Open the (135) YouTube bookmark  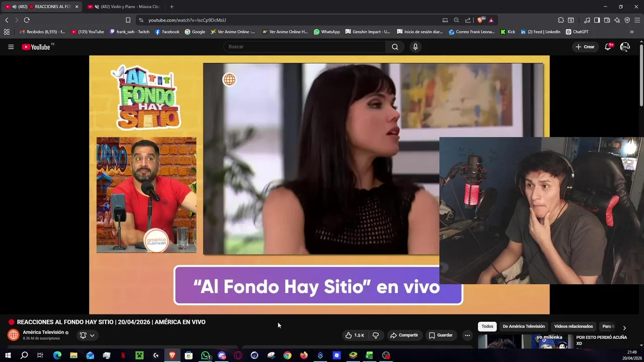88,32
